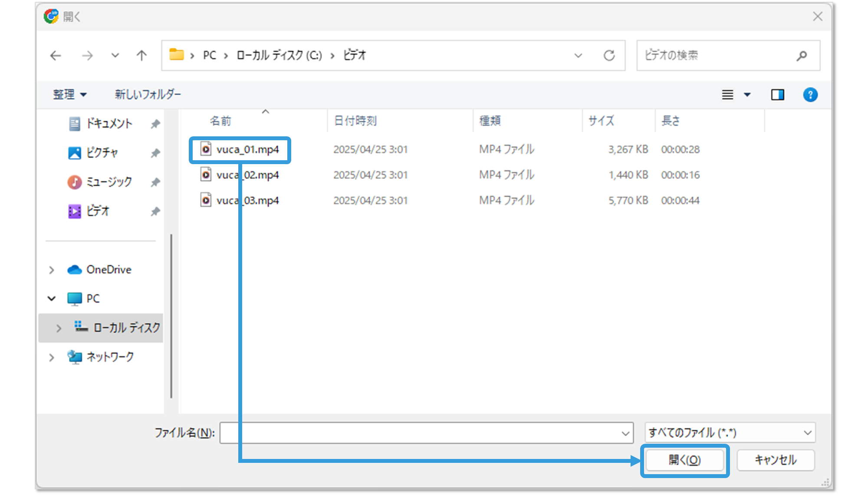This screenshot has width=868, height=495.
Task: Open ミュージック in the sidebar
Action: click(x=108, y=182)
